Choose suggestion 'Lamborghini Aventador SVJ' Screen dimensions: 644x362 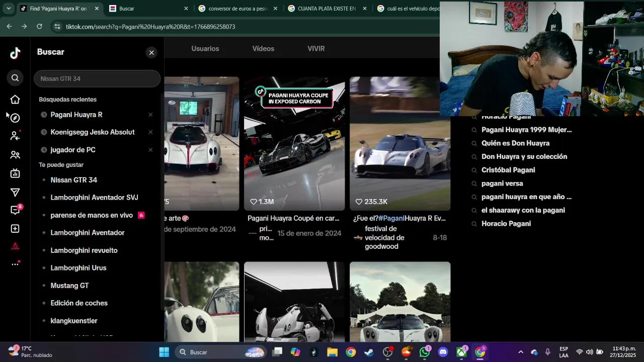[x=94, y=198]
